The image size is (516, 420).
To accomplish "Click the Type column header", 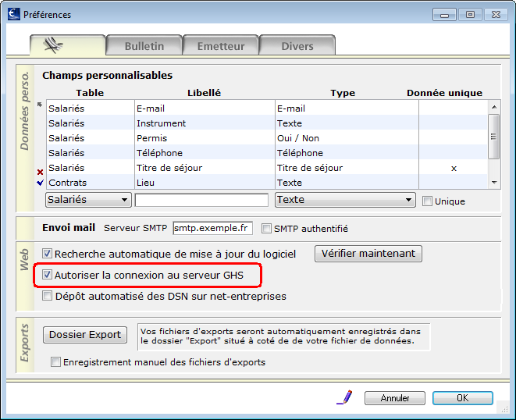I will pyautogui.click(x=343, y=93).
